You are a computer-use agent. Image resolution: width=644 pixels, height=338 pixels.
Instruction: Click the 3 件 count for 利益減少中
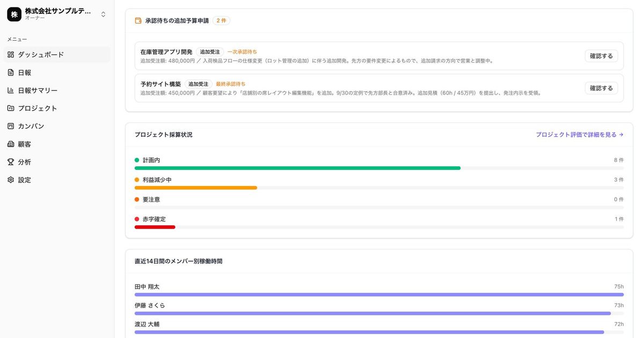(619, 180)
